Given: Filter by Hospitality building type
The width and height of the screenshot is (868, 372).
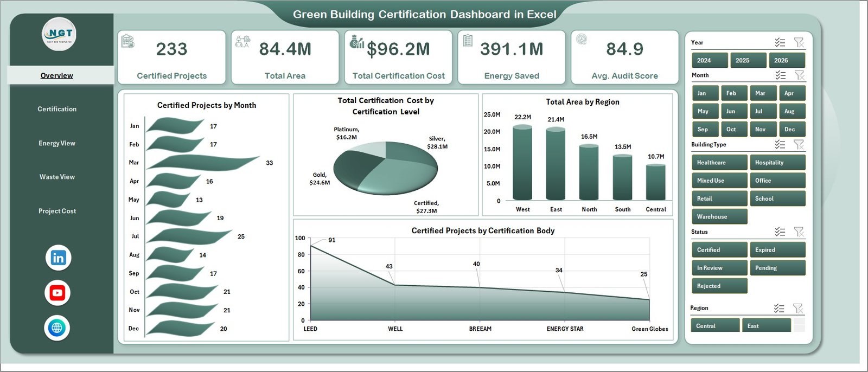Looking at the screenshot, I should point(777,163).
